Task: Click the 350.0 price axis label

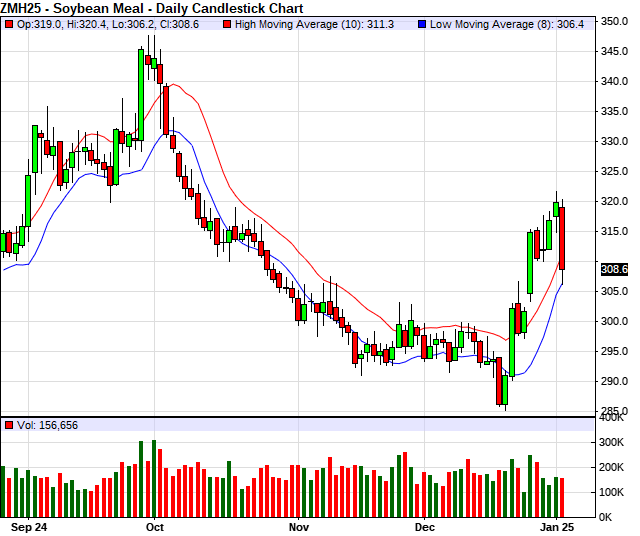Action: [x=614, y=21]
